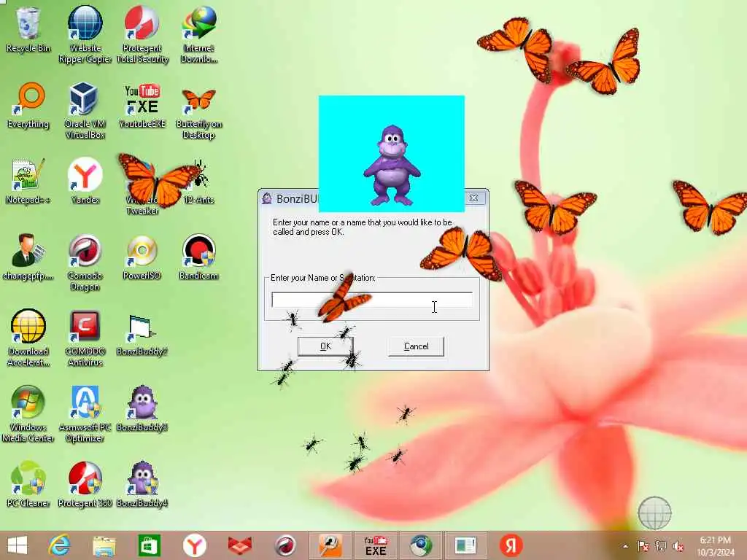This screenshot has height=560, width=747.
Task: Switch to YoutubeEXE taskbar item
Action: tap(376, 545)
